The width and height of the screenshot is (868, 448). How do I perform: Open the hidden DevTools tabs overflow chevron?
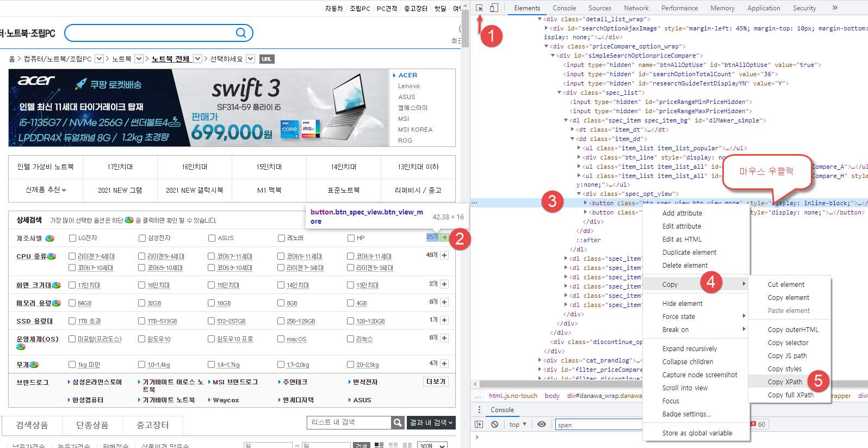835,8
